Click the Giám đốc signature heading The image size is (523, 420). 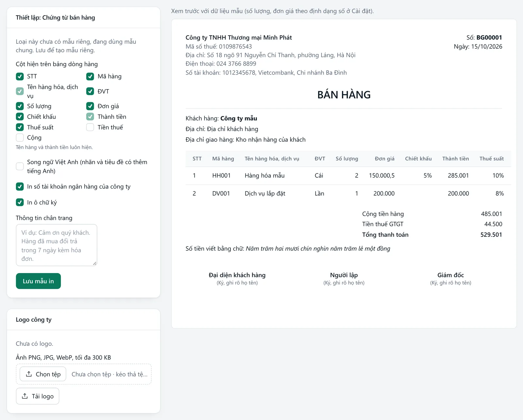coord(450,275)
